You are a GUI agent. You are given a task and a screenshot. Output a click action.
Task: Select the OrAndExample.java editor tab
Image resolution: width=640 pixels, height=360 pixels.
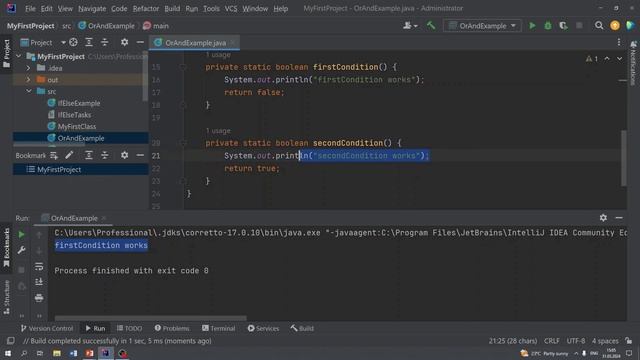195,42
